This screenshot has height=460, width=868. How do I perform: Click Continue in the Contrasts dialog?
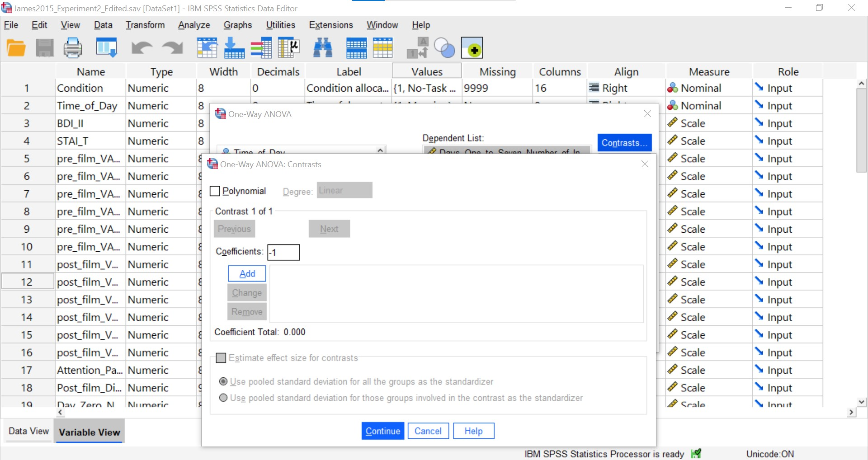pos(383,431)
